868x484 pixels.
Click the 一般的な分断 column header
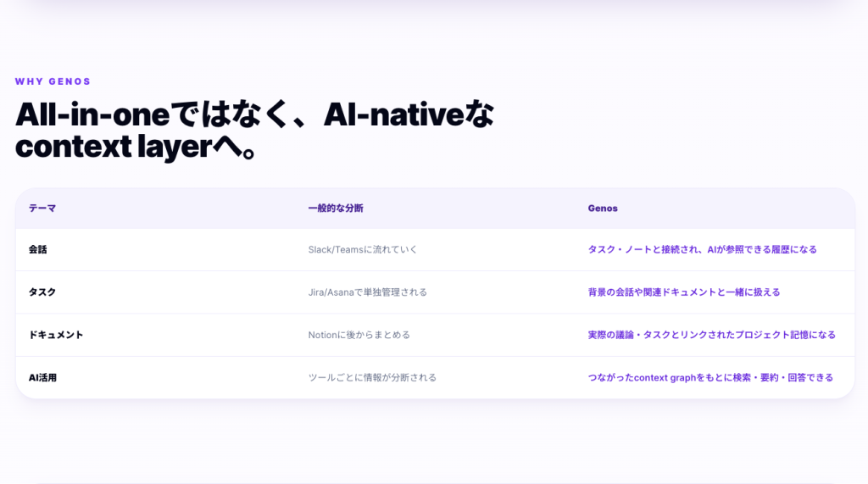coord(336,209)
